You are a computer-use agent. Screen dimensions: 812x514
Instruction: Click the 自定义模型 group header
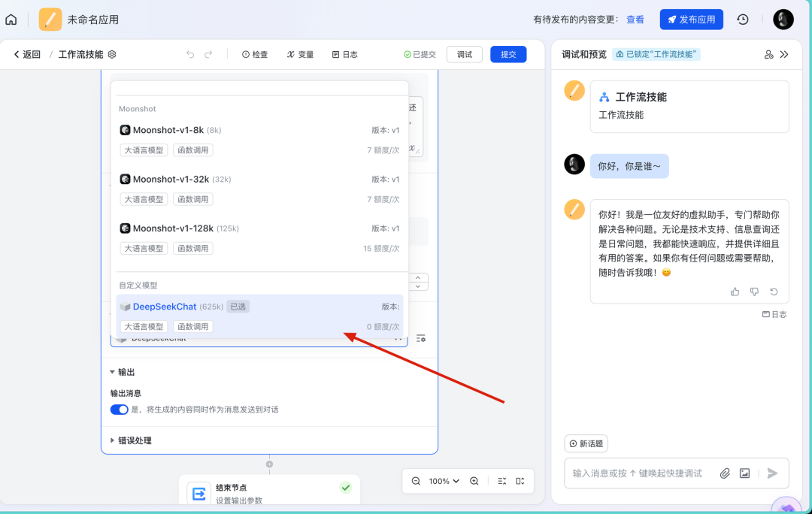click(138, 286)
